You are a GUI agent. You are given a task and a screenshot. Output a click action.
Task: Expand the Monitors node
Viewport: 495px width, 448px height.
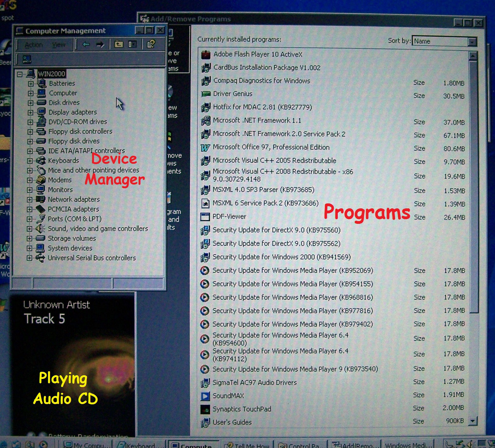click(x=30, y=190)
